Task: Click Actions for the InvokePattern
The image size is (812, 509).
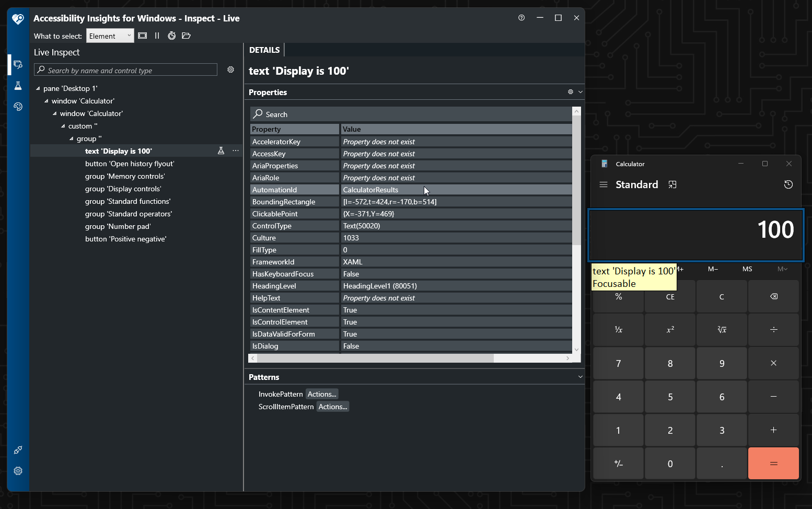Action: pyautogui.click(x=322, y=394)
